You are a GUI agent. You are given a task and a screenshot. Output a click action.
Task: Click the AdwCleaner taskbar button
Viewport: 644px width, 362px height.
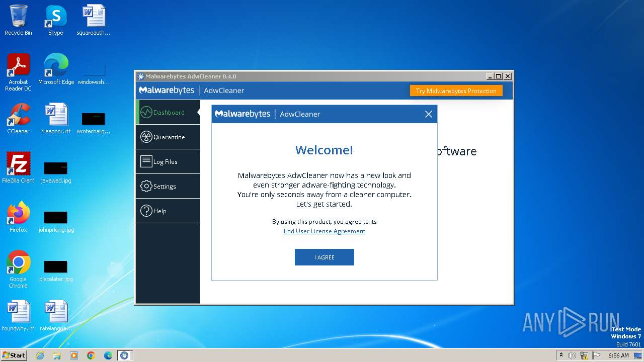tap(124, 355)
